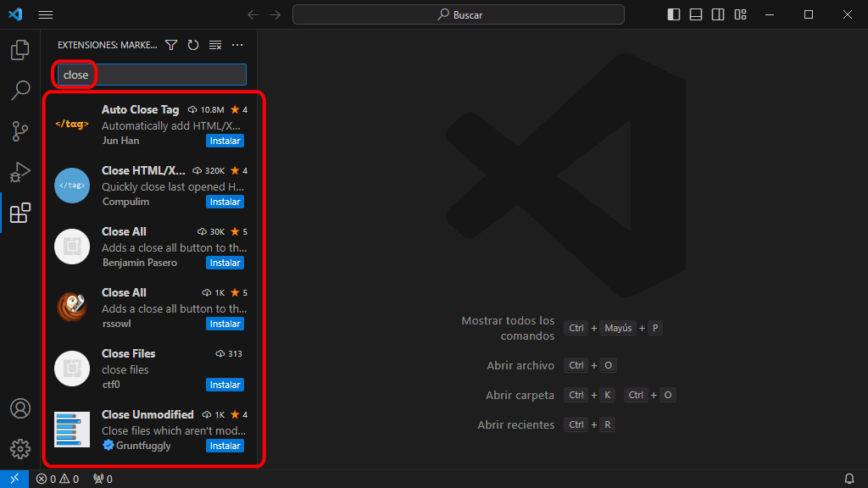868x488 pixels.
Task: Click EXTENSIONES: MARKE... panel title
Action: point(108,45)
